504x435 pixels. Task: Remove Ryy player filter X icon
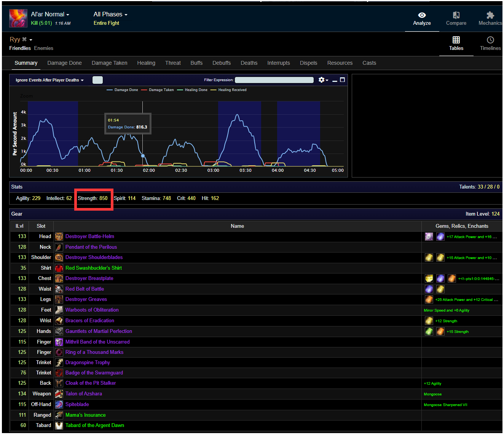(x=24, y=39)
